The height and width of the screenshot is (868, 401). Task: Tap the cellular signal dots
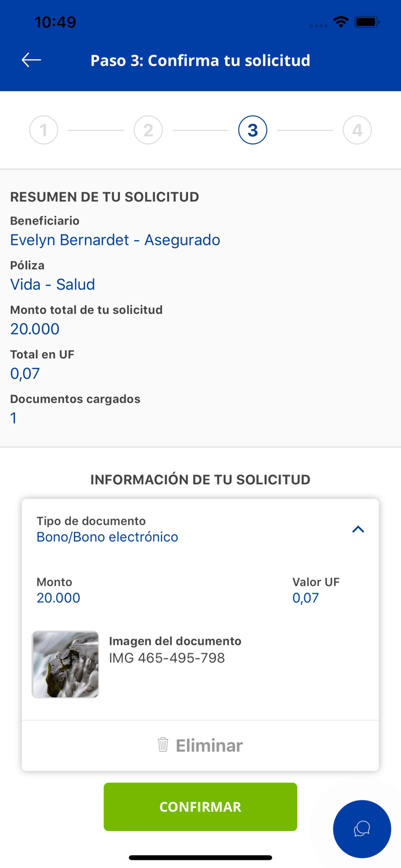(x=318, y=25)
